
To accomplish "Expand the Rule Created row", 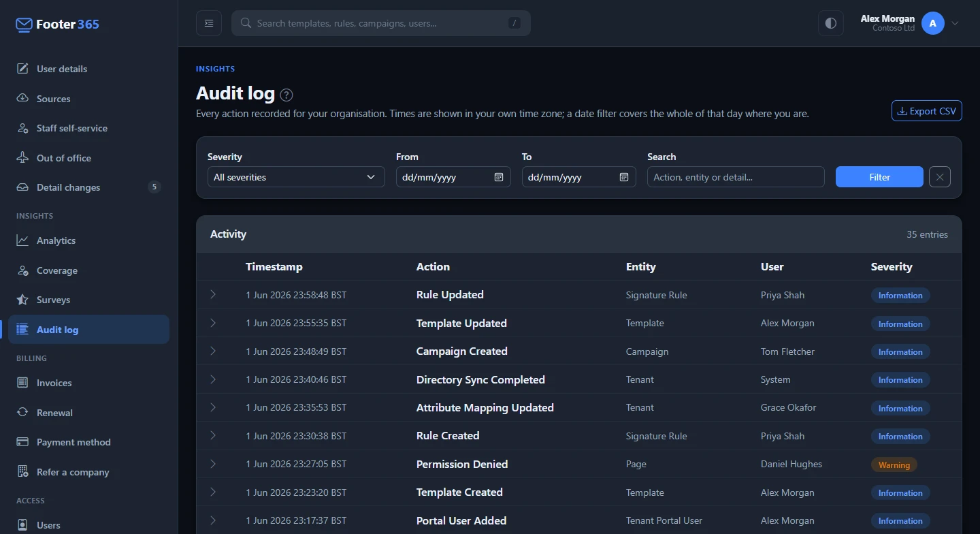I will 213,436.
